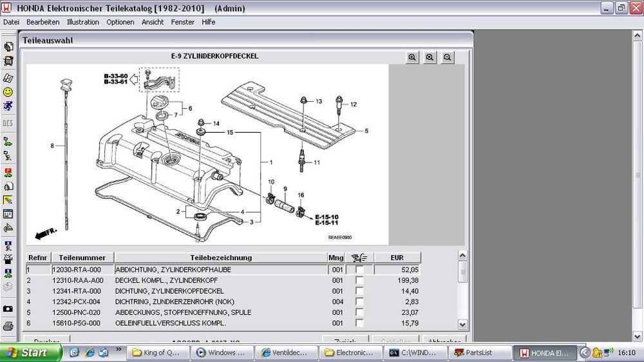
Task: Click the camera icon in the sidebar
Action: (8, 309)
